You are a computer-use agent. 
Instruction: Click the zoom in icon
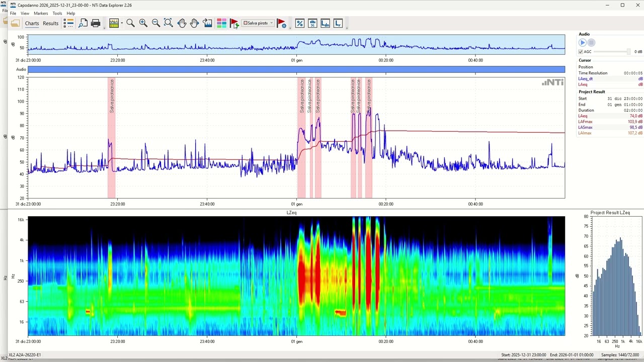tap(143, 23)
